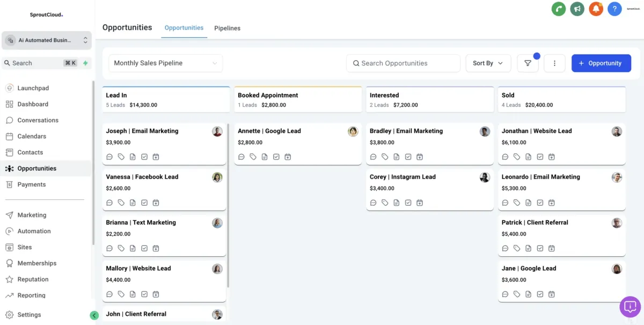
Task: Open the three-dot more options menu
Action: [554, 63]
